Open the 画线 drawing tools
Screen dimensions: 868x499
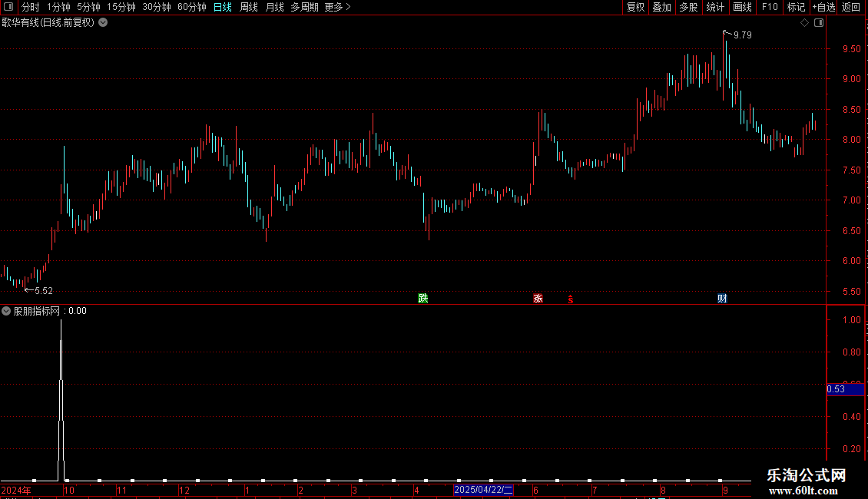(742, 7)
